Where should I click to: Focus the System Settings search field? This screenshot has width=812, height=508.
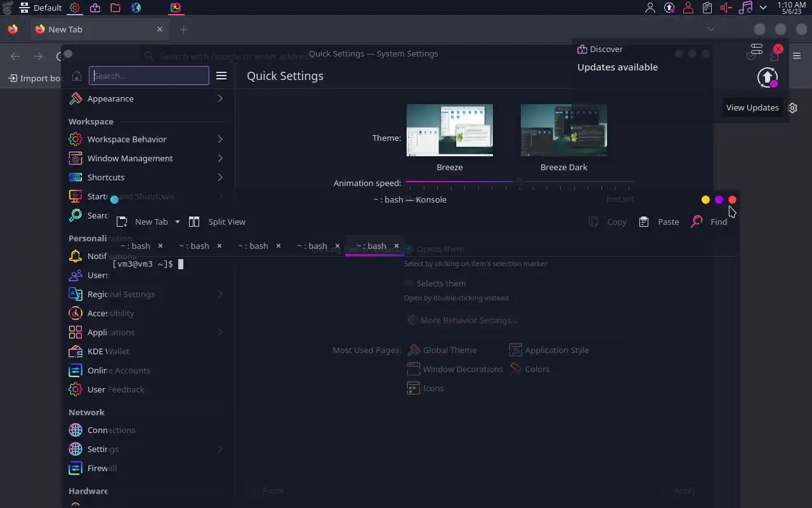click(x=149, y=76)
